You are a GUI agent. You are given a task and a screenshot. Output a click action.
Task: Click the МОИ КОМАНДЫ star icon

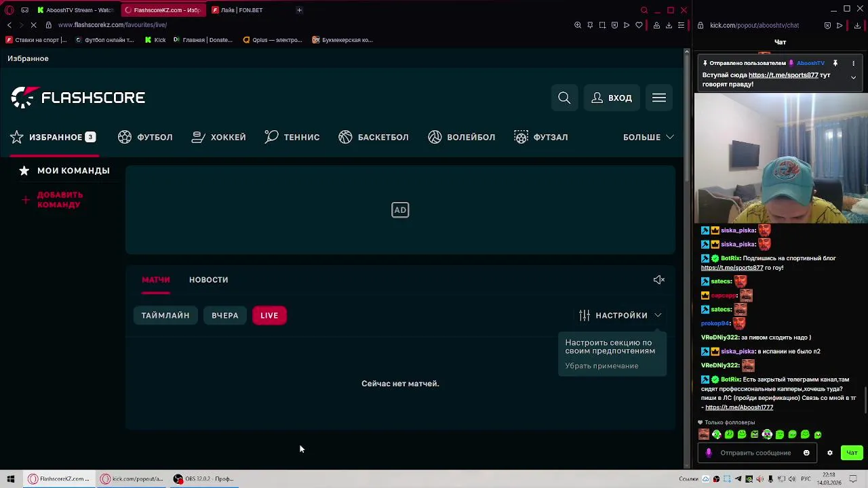click(x=24, y=171)
